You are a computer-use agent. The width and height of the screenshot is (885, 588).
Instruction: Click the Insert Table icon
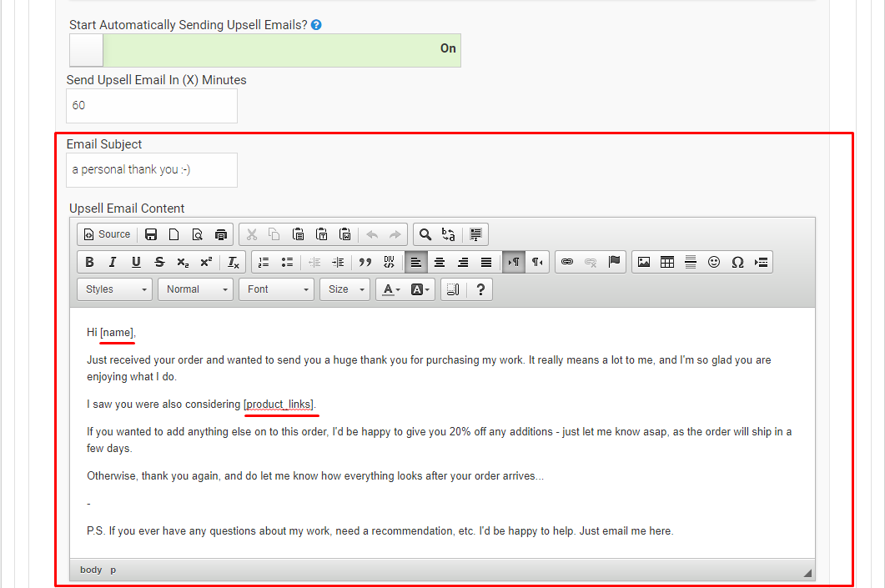pos(667,262)
